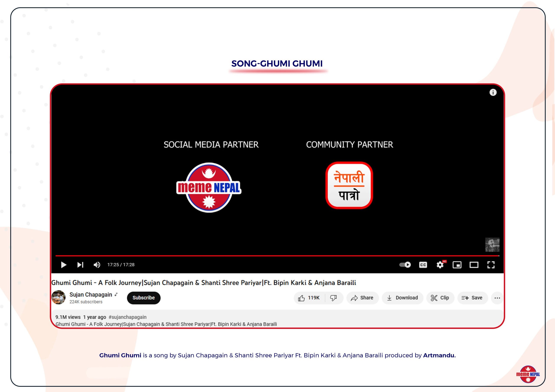555x392 pixels.
Task: Subscribe to the Sujan Chapagain channel
Action: [x=144, y=298]
